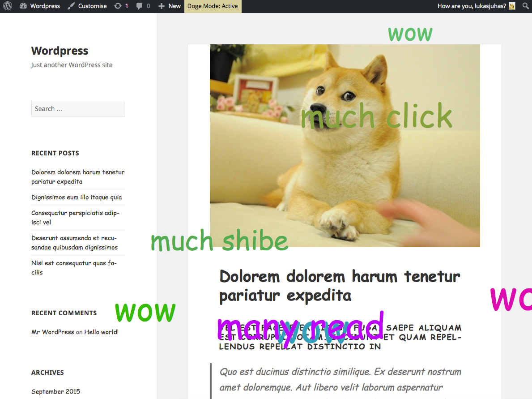This screenshot has height=399, width=532.
Task: Open the September 2015 archive link
Action: pyautogui.click(x=55, y=391)
